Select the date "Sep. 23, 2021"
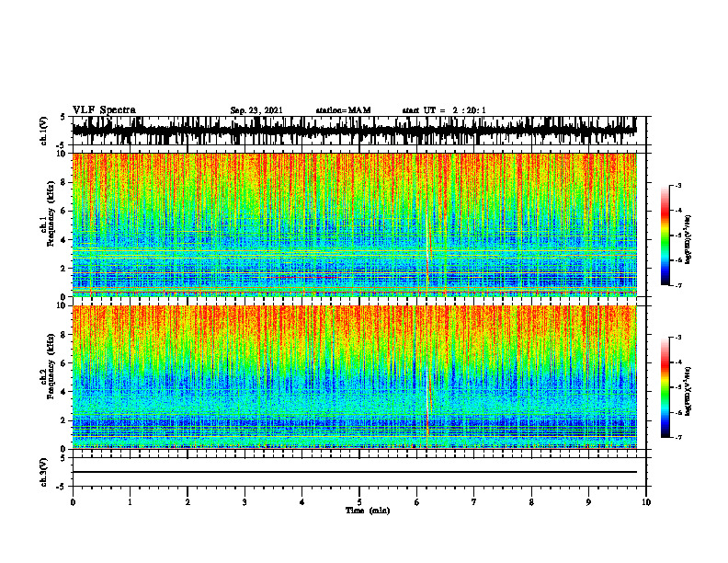Screen dimensions: 728x563 [x=256, y=110]
